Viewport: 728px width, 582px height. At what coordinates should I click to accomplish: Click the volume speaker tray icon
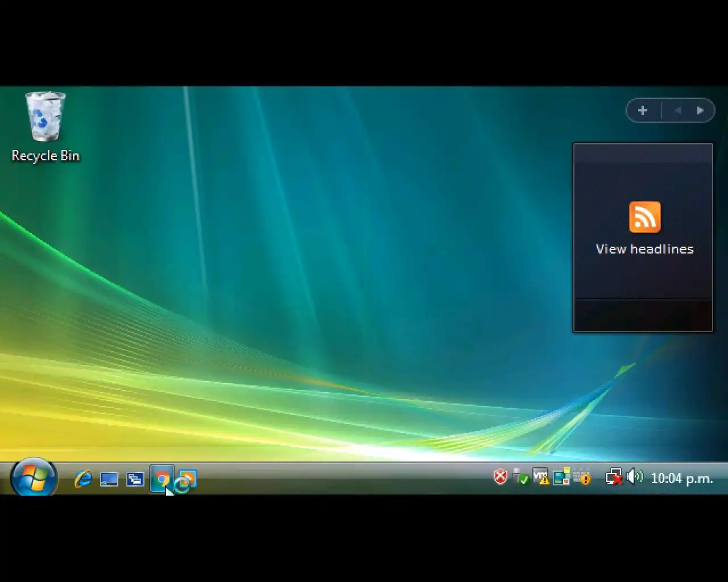click(x=634, y=477)
